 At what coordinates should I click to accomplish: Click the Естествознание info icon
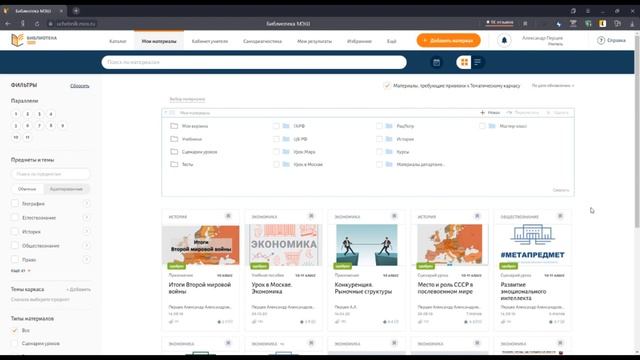click(87, 218)
